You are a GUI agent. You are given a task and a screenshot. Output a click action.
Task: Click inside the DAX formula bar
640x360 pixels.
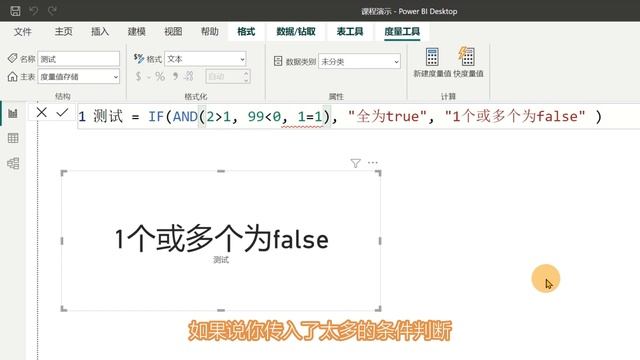[x=358, y=116]
